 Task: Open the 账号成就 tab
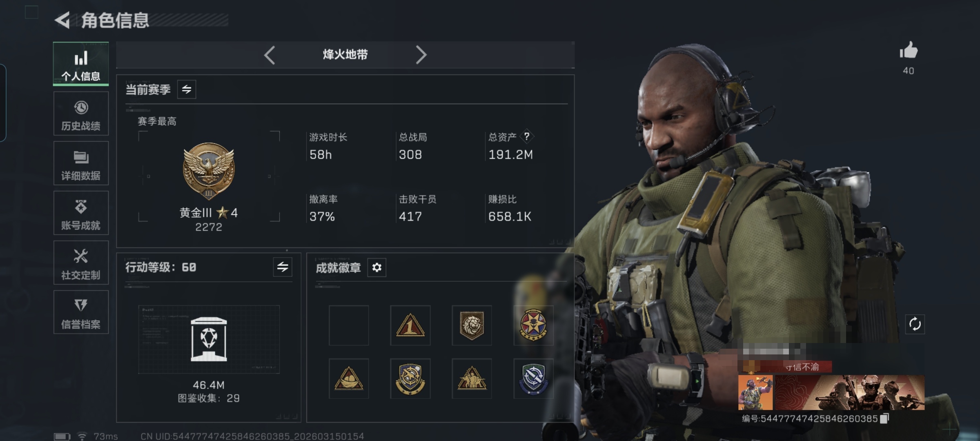point(81,213)
